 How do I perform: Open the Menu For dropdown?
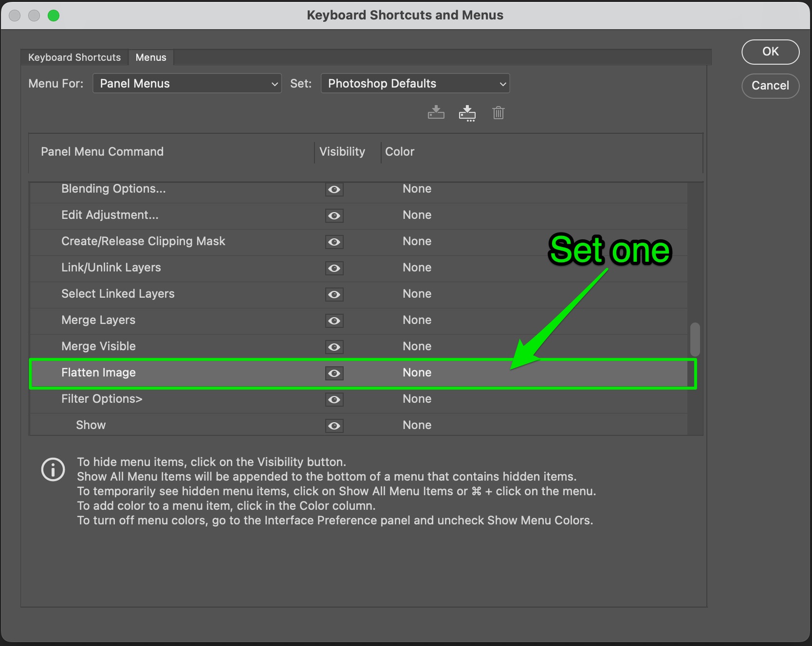pos(186,83)
